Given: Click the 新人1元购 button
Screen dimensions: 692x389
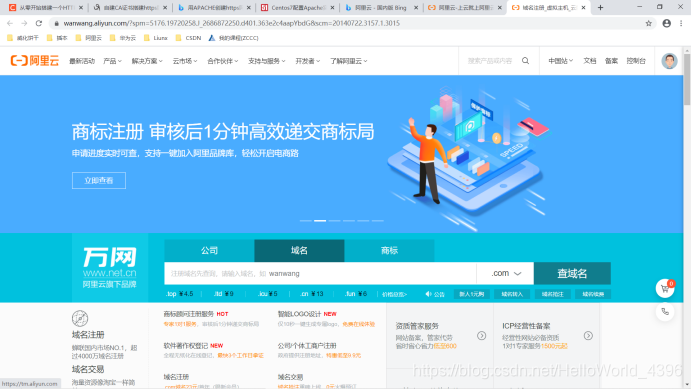Looking at the screenshot, I should [472, 294].
